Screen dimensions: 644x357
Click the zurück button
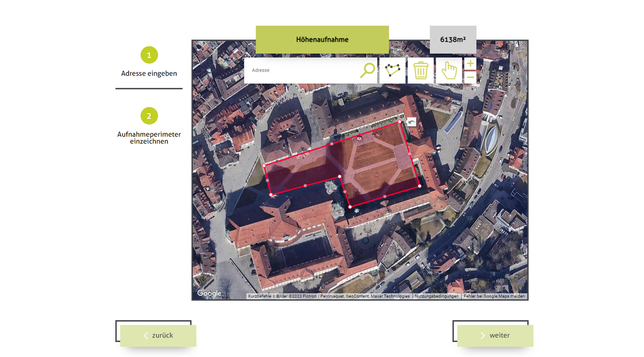click(x=158, y=336)
